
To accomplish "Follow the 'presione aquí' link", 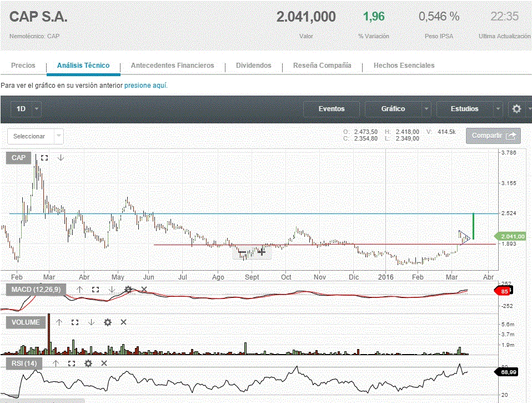I will (x=145, y=86).
